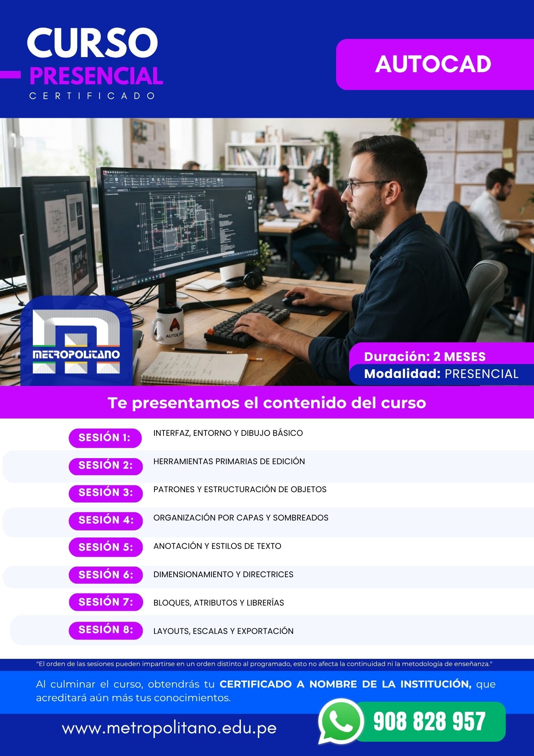The height and width of the screenshot is (756, 534).
Task: Select "CERTIFICADO A NOMBRE DE LA INSTITUCIÓN" text
Action: pyautogui.click(x=346, y=684)
